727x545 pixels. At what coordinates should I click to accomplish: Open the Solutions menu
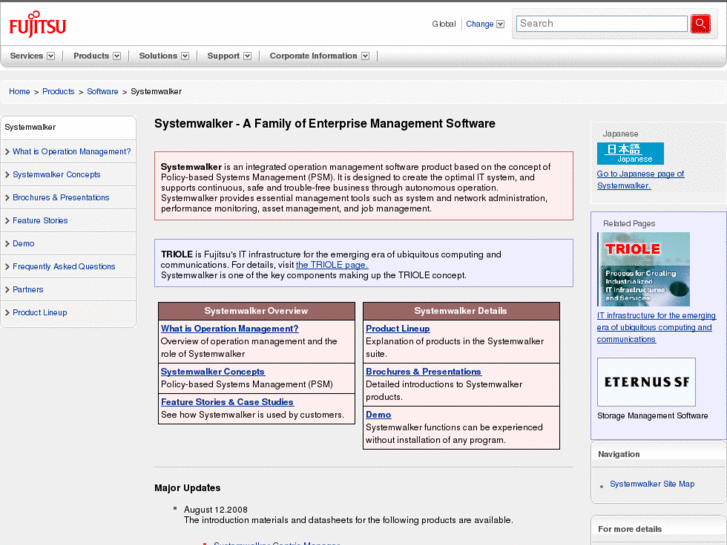point(158,56)
